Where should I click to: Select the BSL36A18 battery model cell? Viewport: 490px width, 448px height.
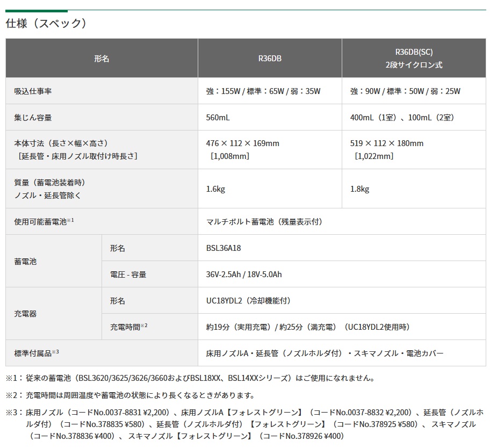click(x=342, y=248)
